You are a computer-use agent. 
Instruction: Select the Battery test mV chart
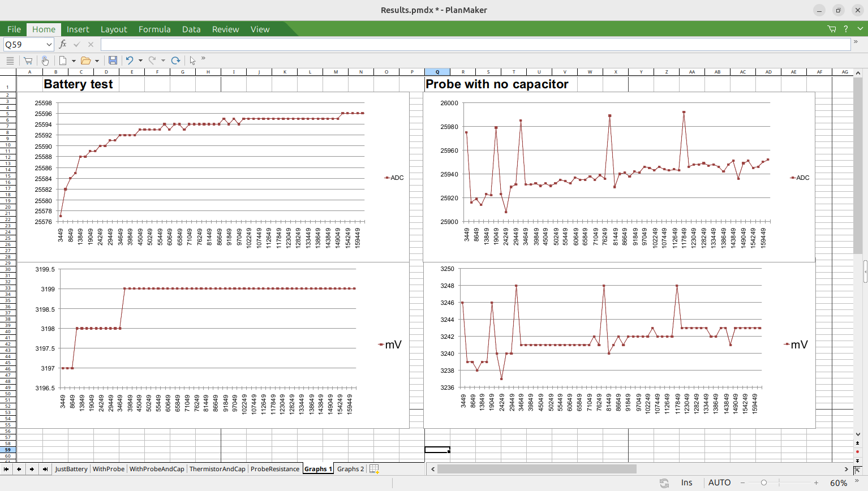point(213,345)
